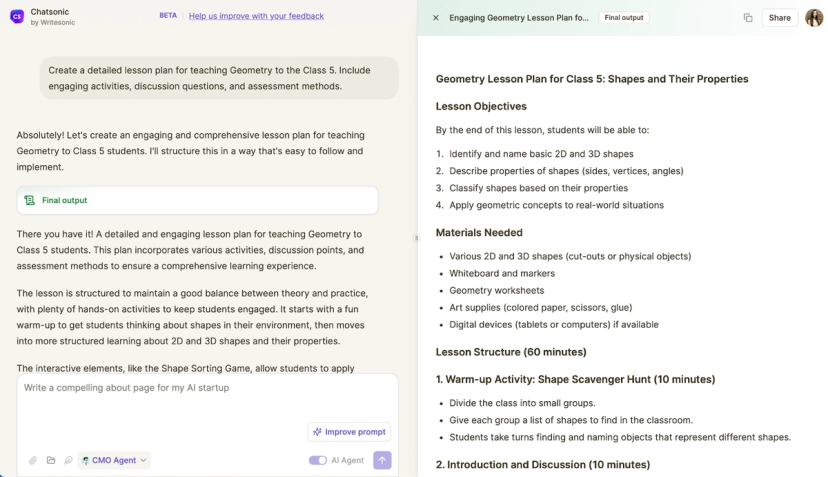The height and width of the screenshot is (477, 828).
Task: Click Improve prompt button
Action: [x=349, y=432]
